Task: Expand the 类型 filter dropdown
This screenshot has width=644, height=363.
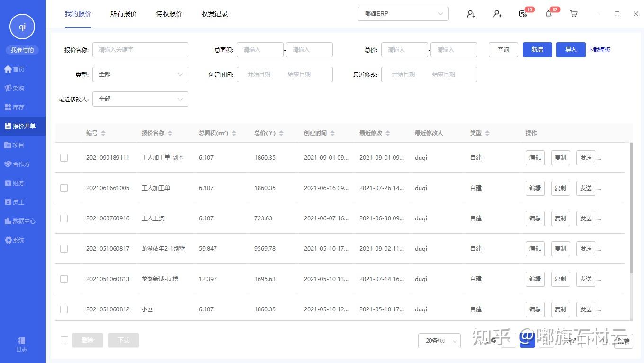Action: (x=140, y=74)
